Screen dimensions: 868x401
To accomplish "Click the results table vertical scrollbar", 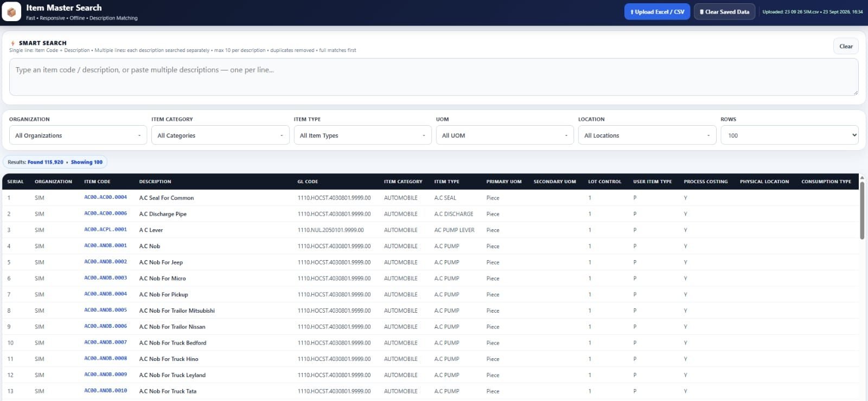I will click(x=862, y=210).
